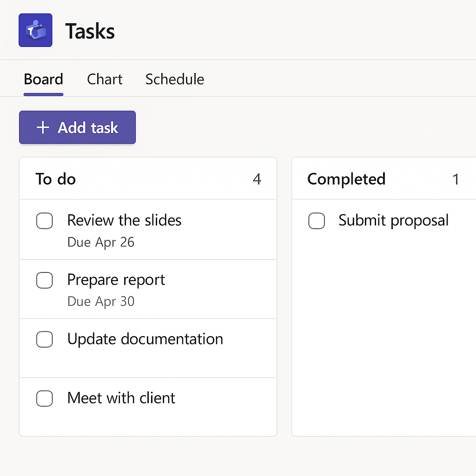Toggle the Meet with client checkbox
Viewport: 476px width, 476px height.
[44, 398]
